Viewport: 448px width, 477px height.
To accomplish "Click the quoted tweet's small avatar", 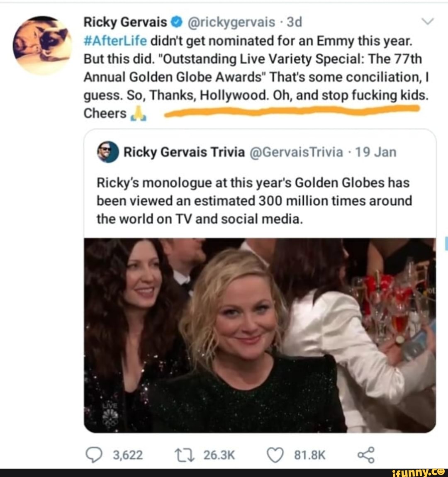I will pyautogui.click(x=108, y=152).
